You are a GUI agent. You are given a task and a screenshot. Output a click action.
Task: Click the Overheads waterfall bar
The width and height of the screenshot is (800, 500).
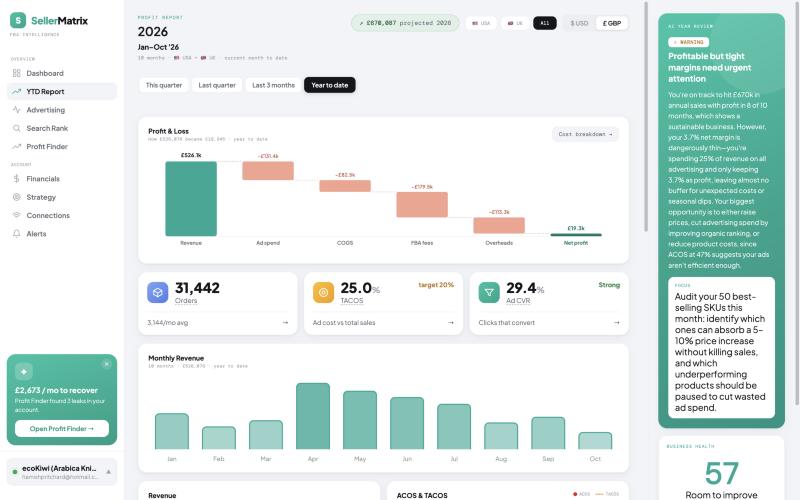(499, 226)
